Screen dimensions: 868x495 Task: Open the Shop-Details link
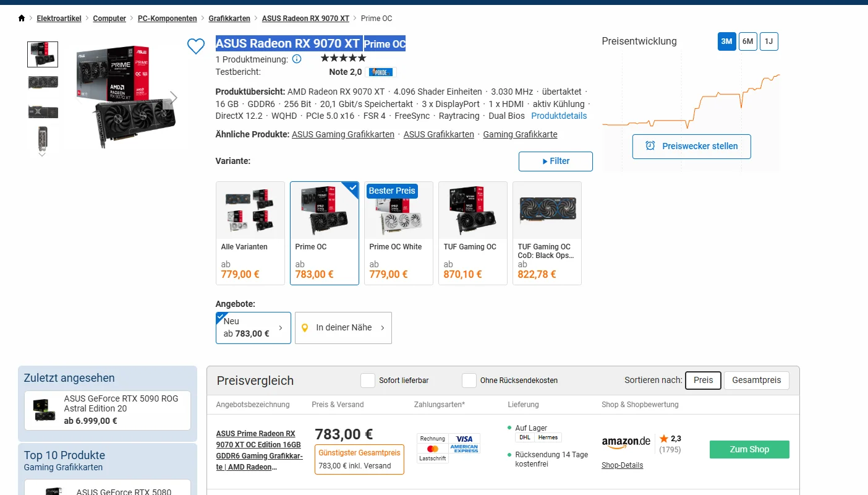tap(622, 465)
